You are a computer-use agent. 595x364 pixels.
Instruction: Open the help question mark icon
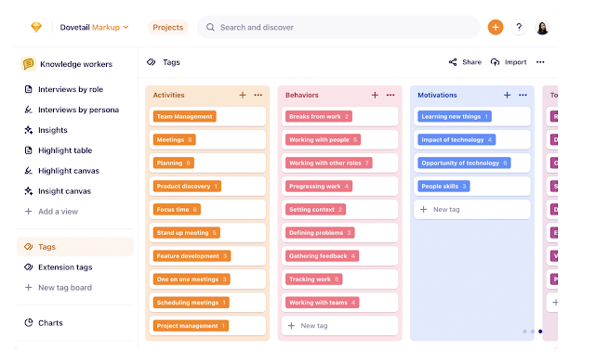519,27
